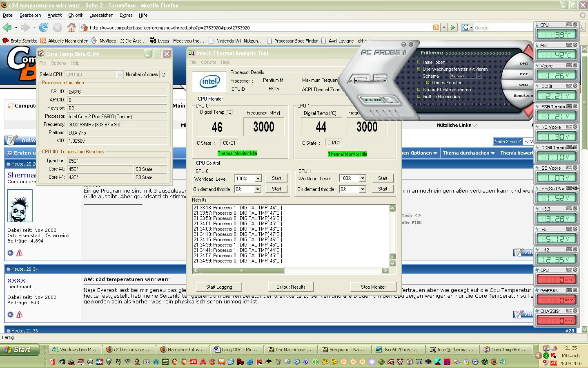Click the WMI button in PC Probe II
Image resolution: width=588 pixels, height=368 pixels.
pos(523,85)
